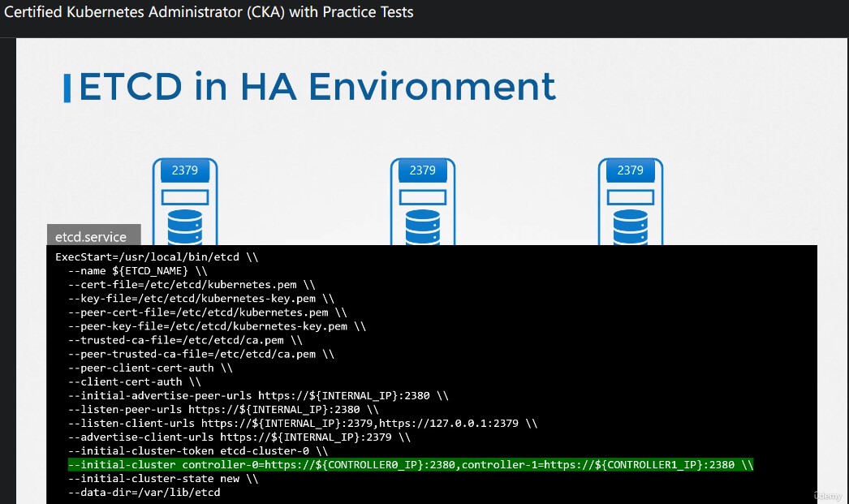849x504 pixels.
Task: Click the course title 'Certified Kubernetes Administrator (CKA)'
Action: click(144, 12)
